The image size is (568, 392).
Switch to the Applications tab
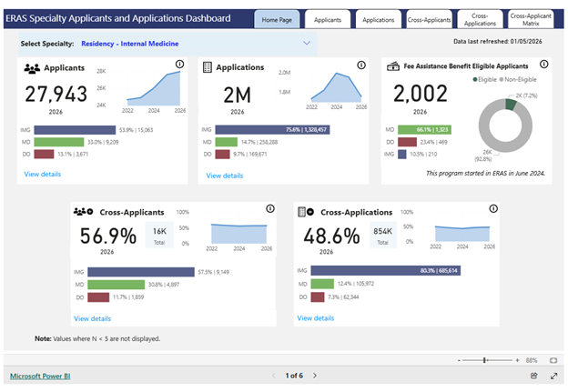coord(378,19)
